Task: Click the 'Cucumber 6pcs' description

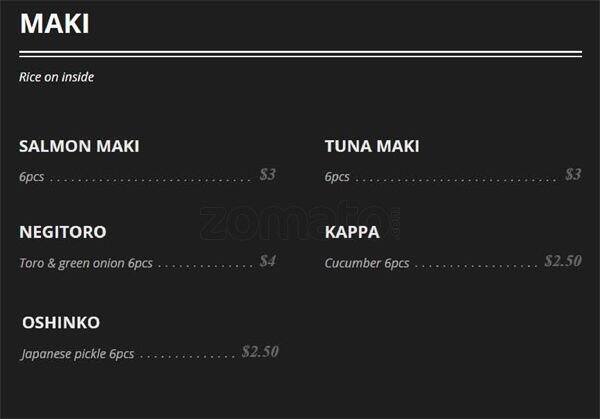Action: point(367,264)
